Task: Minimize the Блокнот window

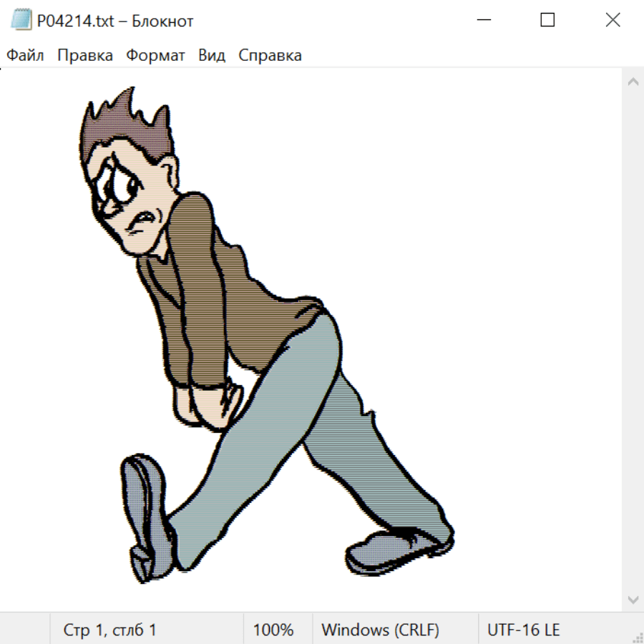Action: pos(482,21)
